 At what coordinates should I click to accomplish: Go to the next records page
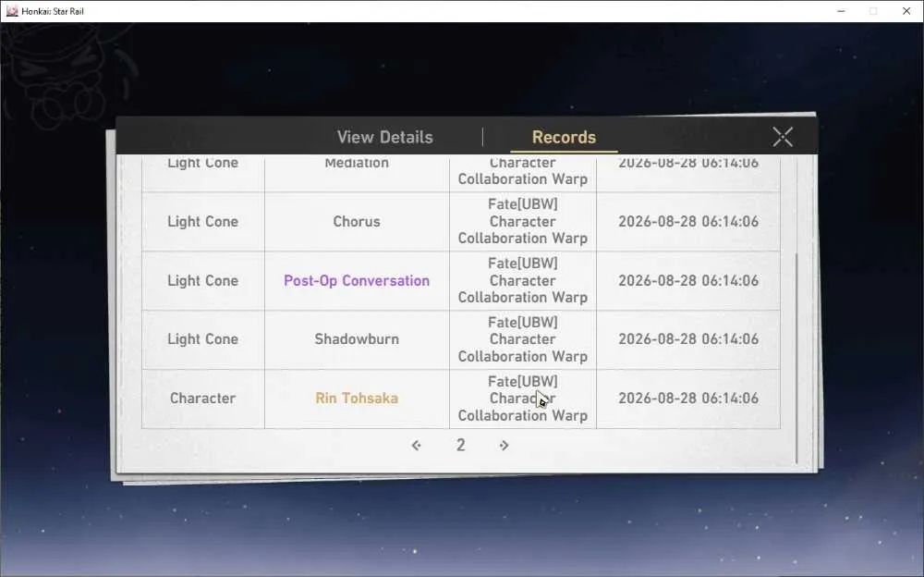point(504,446)
